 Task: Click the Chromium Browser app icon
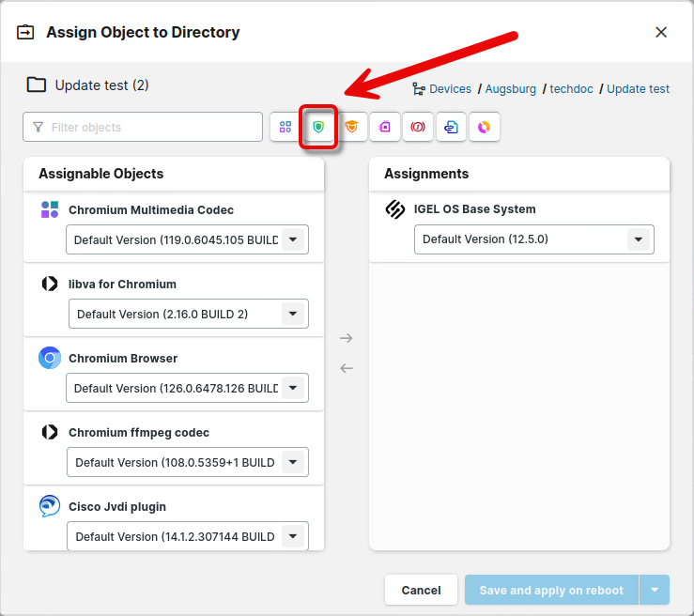(x=50, y=358)
